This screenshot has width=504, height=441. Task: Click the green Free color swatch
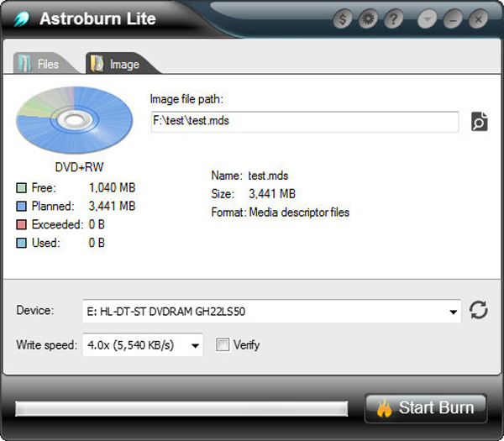tap(21, 187)
